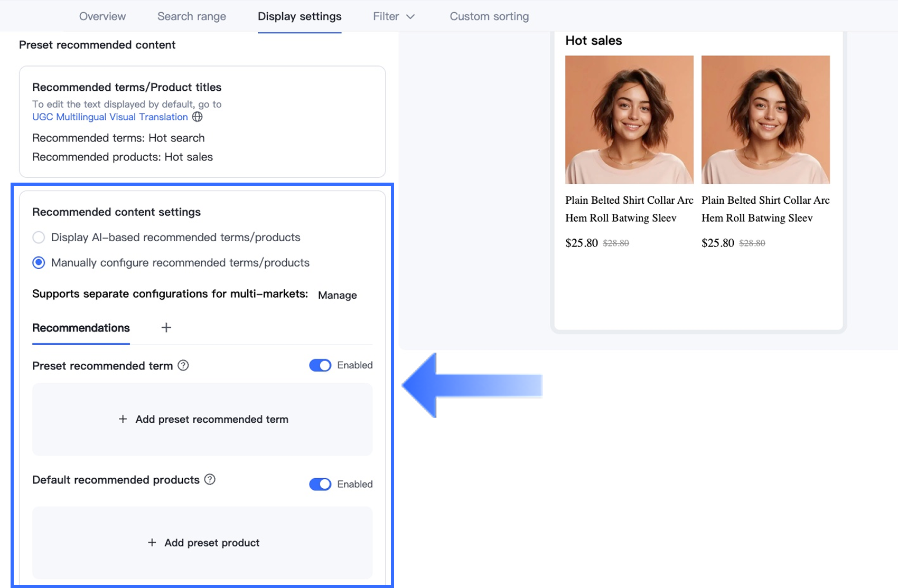Select the Recommendations sub-tab
The height and width of the screenshot is (588, 898).
coord(81,328)
